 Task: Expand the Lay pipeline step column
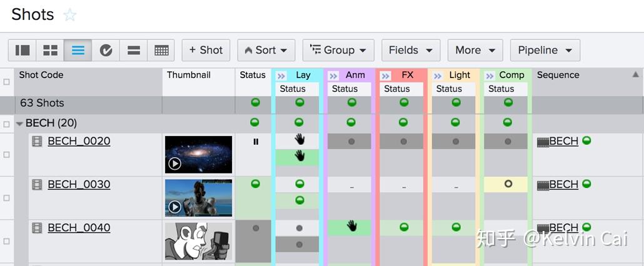pyautogui.click(x=281, y=76)
